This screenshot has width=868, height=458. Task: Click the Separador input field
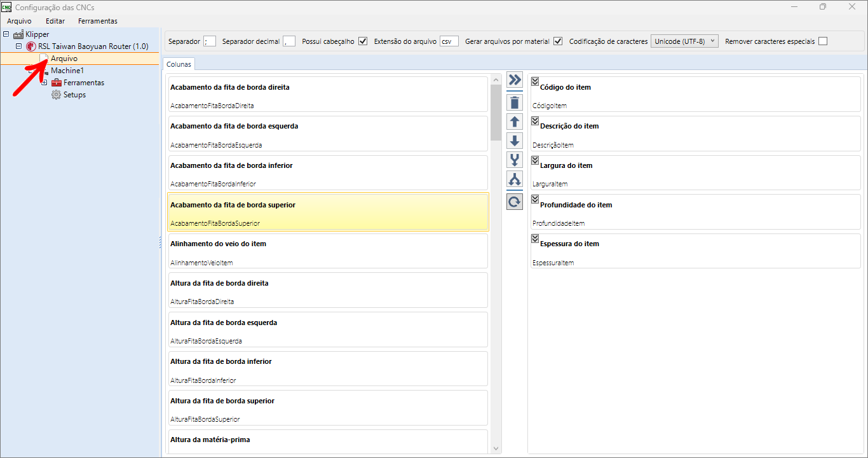click(210, 41)
